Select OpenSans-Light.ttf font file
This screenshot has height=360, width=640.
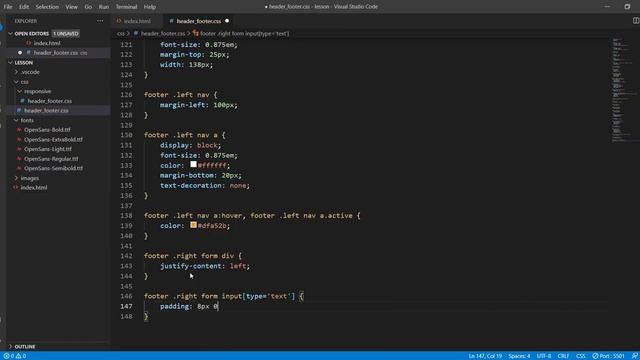click(x=47, y=149)
